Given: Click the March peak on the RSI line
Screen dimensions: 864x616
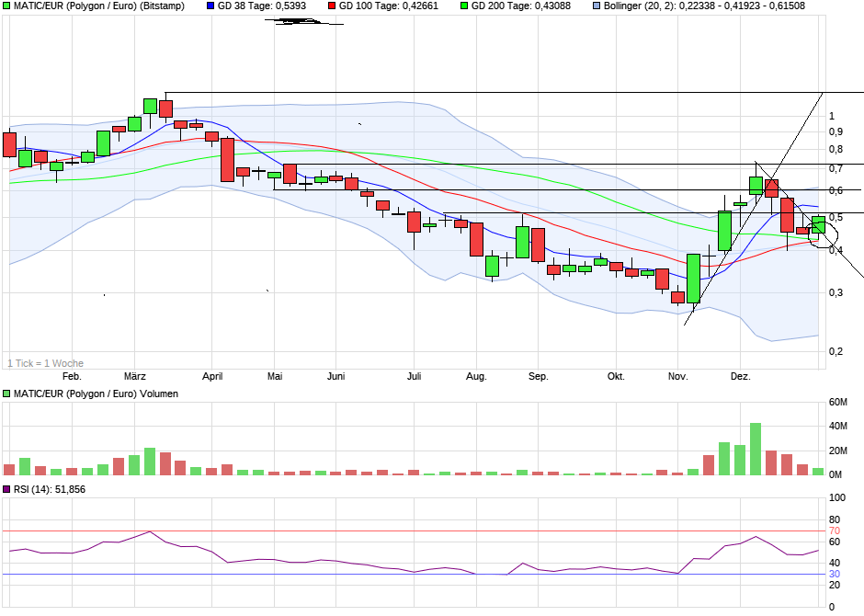Looking at the screenshot, I should click(149, 531).
